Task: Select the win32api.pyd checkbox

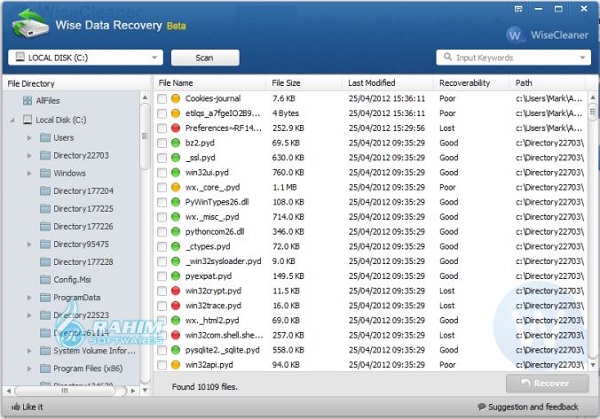Action: pyautogui.click(x=162, y=365)
